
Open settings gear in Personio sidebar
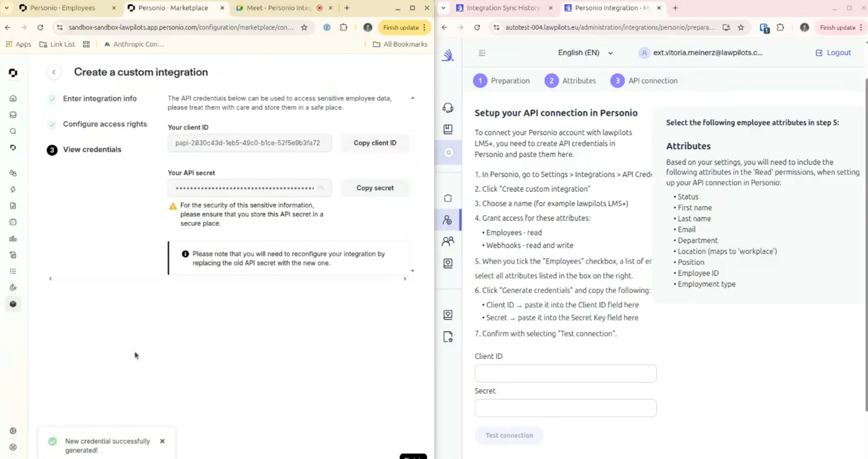pyautogui.click(x=13, y=431)
